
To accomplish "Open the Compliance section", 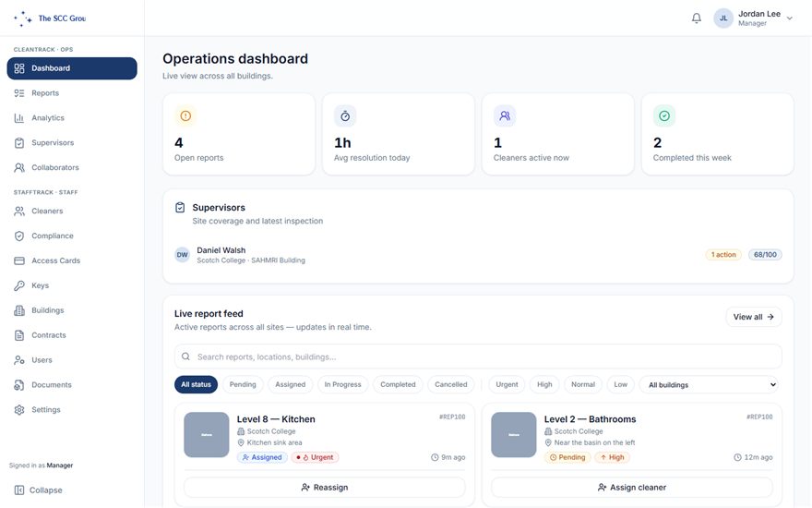I will coord(72,236).
